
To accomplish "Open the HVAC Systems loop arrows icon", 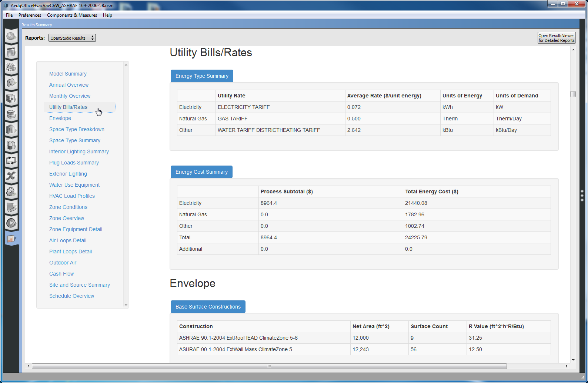I will click(x=11, y=160).
